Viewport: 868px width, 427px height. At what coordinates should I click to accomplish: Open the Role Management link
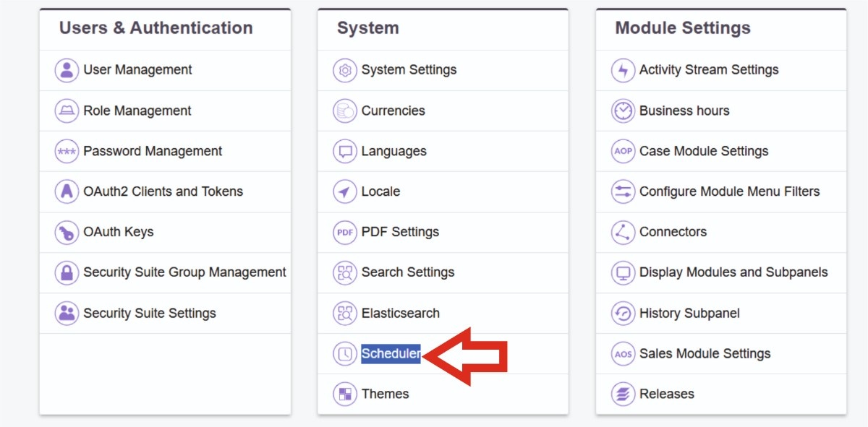[137, 111]
